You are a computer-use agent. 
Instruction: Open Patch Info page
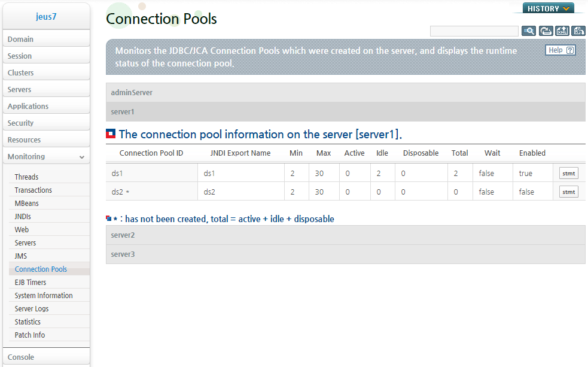click(x=49, y=335)
